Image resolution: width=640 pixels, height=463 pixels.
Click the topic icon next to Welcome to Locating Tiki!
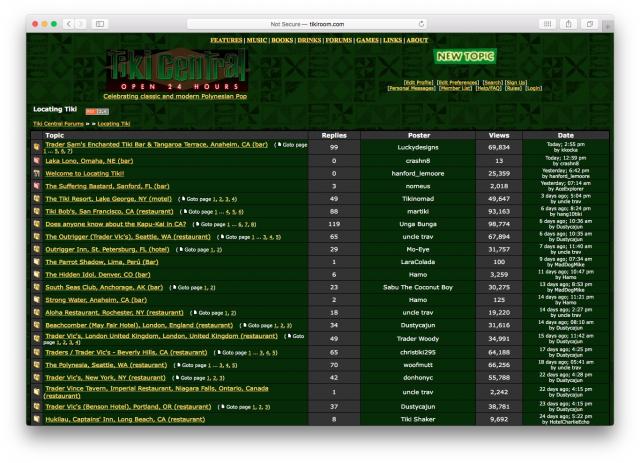(36, 173)
